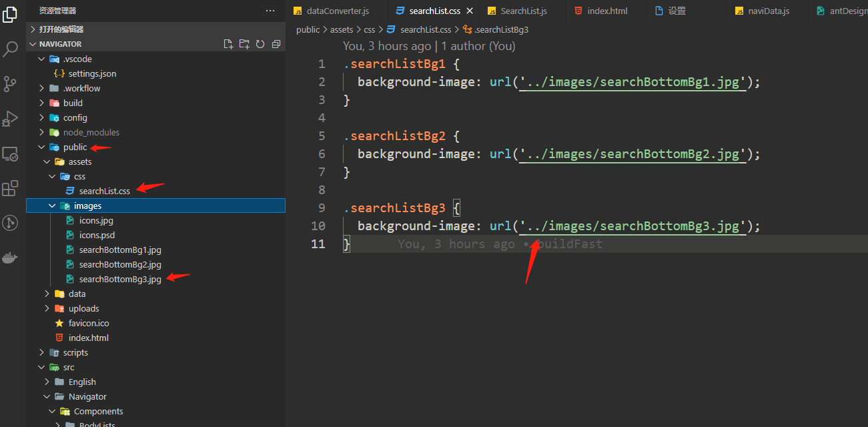This screenshot has width=868, height=427.
Task: Open searchList.css in the explorer tree
Action: (x=105, y=191)
